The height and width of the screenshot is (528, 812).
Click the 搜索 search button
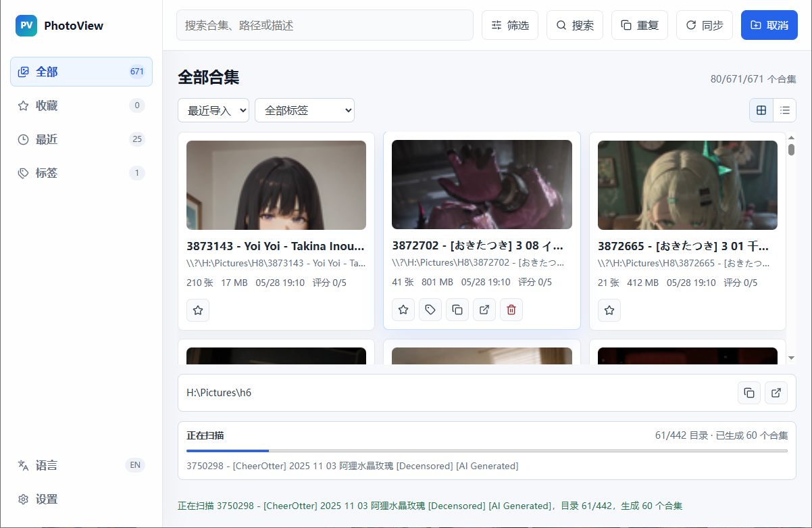pos(575,25)
